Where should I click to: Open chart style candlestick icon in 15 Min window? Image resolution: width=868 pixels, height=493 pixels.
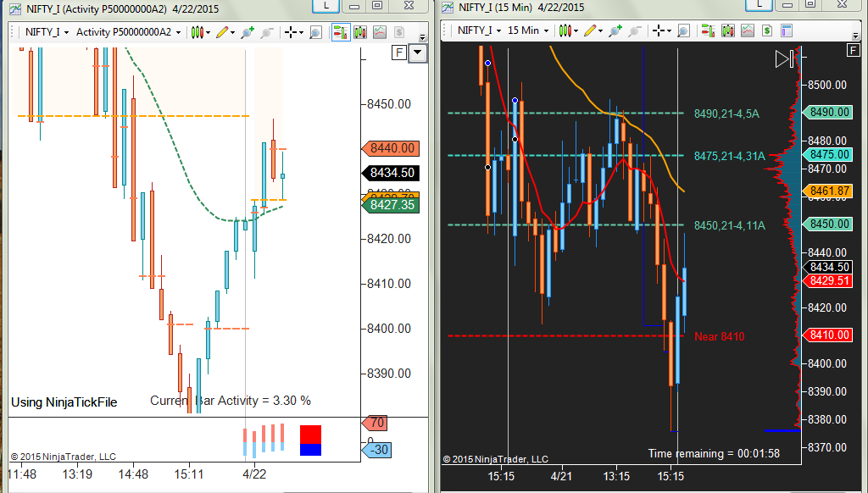(x=564, y=30)
